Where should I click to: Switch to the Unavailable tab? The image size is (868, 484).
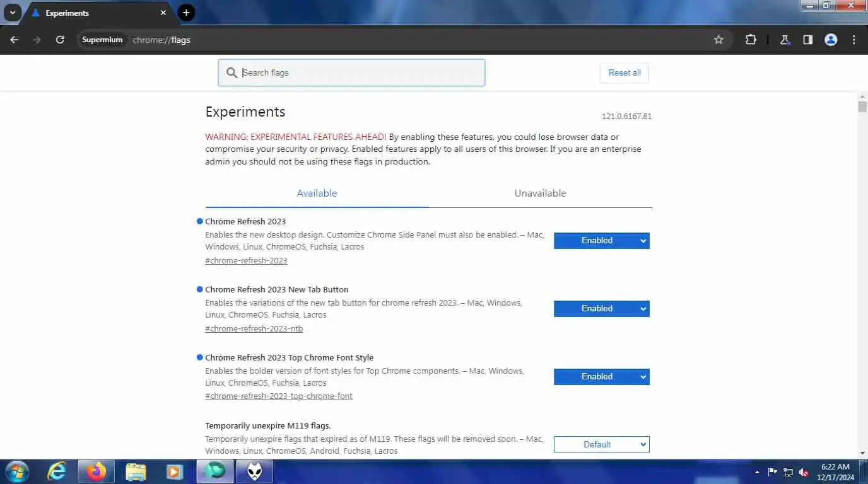541,193
